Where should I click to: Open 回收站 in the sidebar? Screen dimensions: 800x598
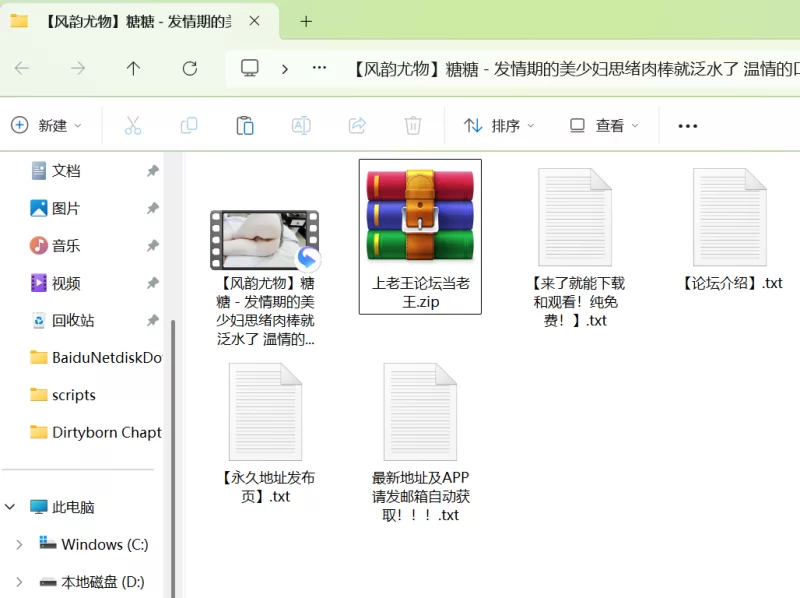73,321
